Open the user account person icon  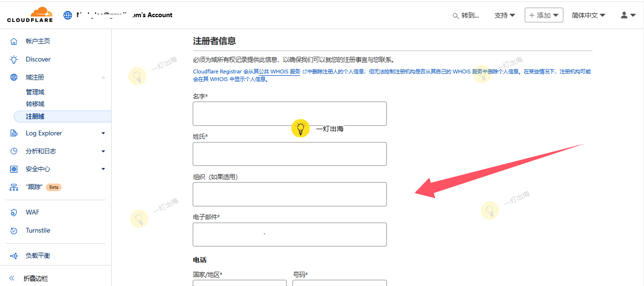point(624,15)
